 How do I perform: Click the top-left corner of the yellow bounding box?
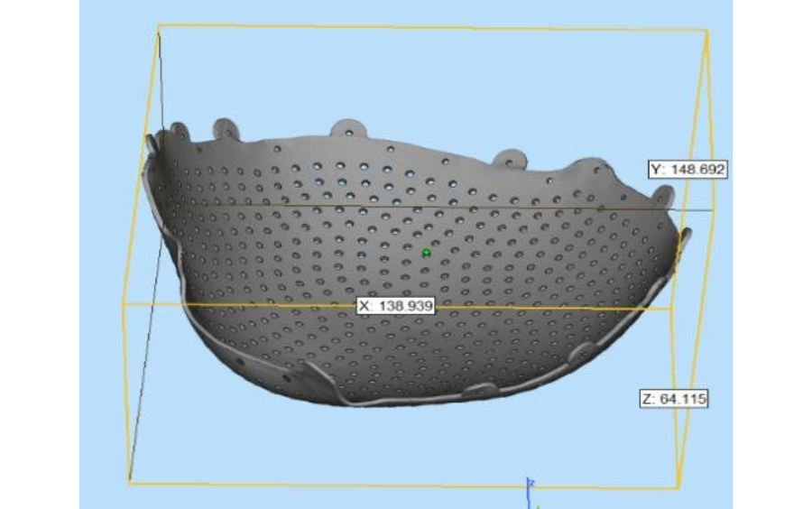[159, 27]
